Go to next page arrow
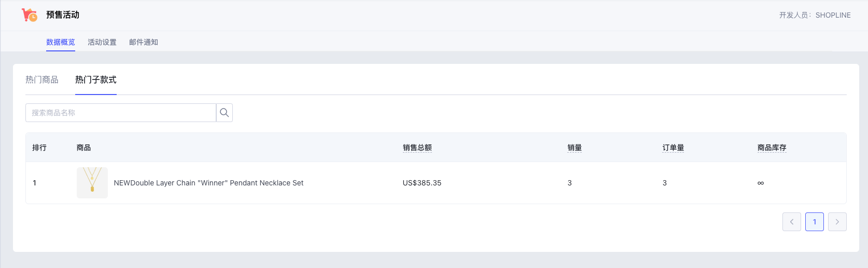 click(837, 222)
